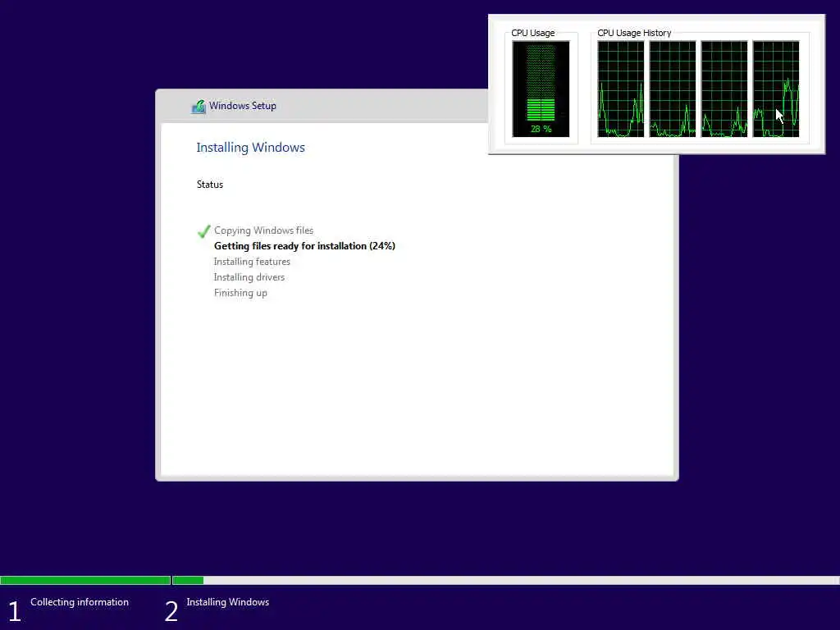Click the Copying Windows files step

click(263, 231)
